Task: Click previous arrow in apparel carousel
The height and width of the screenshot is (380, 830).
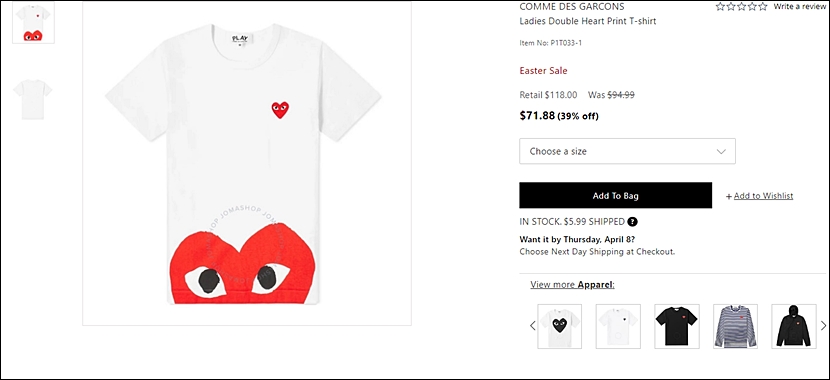Action: click(533, 325)
